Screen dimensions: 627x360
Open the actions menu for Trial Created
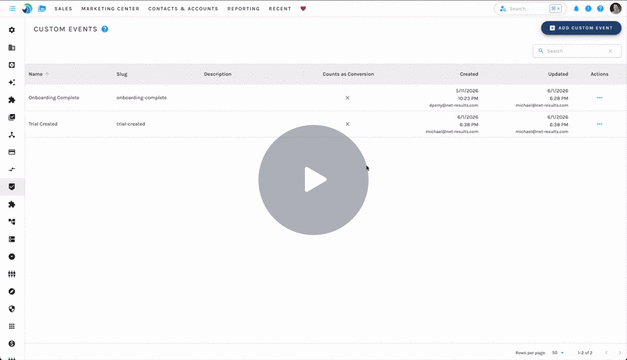599,124
